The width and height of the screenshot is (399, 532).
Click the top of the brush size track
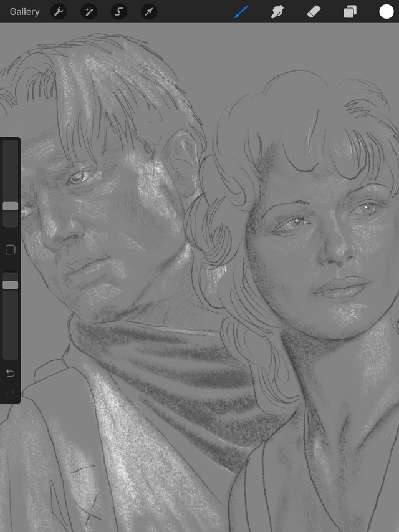(11, 143)
